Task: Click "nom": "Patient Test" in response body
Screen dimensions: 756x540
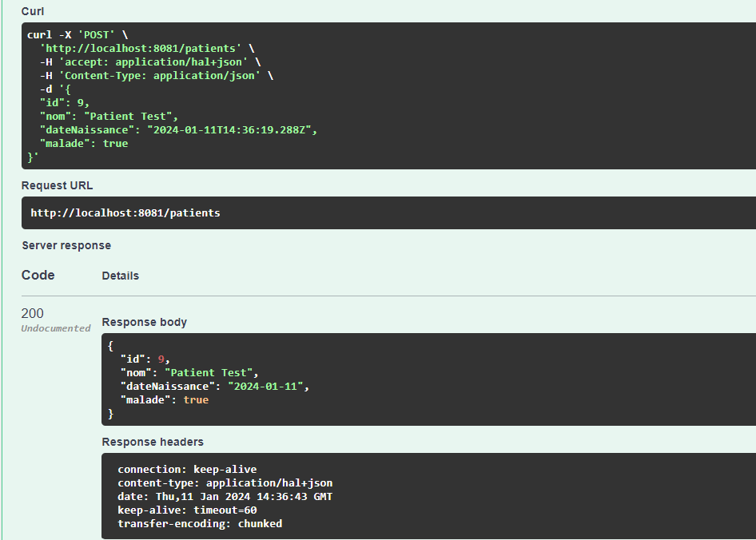Action: (189, 373)
